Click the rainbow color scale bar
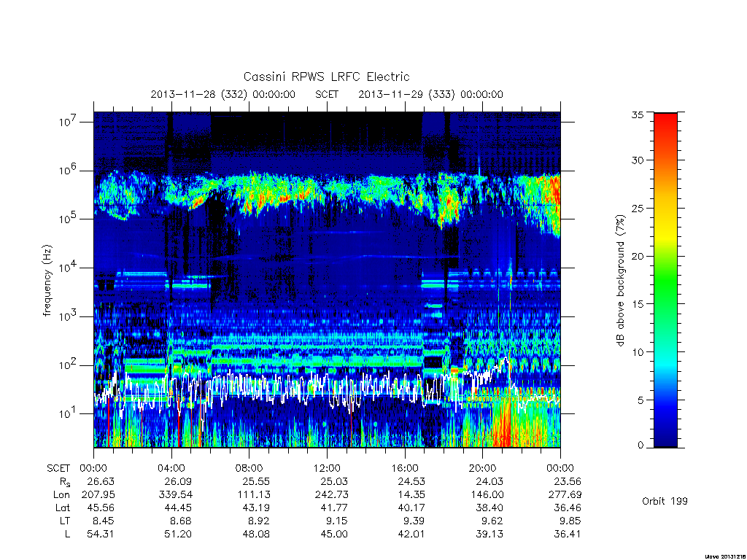Viewport: 747px width, 560px height. click(x=665, y=280)
